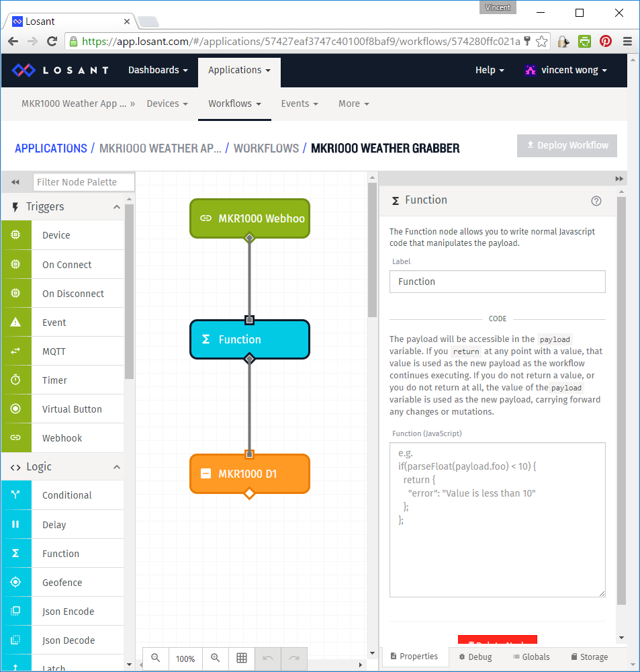Click the Delay node icon
Screen dimensions: 640x672
pos(16,524)
